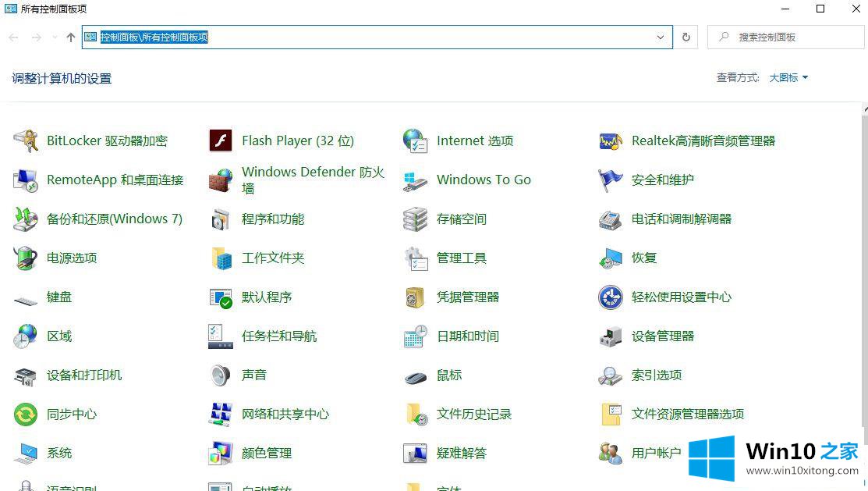
Task: Click the 备份和还原(Windows 7) icon
Action: (26, 219)
